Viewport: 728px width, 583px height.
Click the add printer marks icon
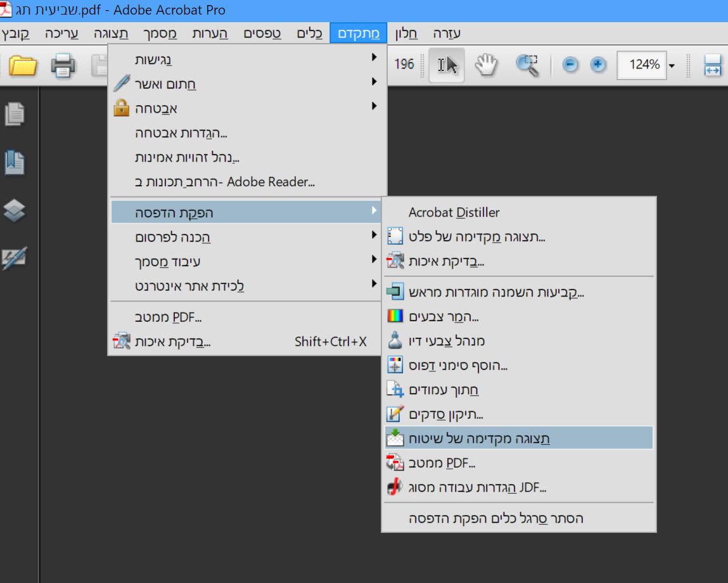tap(395, 365)
